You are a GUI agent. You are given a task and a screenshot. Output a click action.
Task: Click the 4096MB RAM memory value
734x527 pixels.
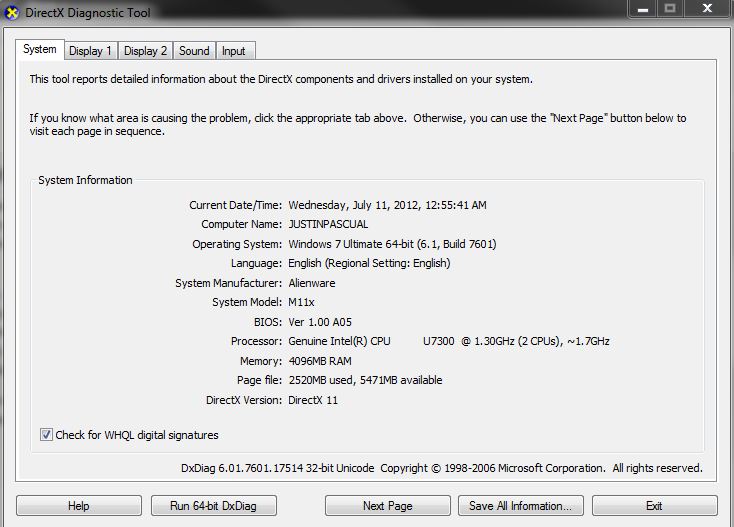pos(320,361)
